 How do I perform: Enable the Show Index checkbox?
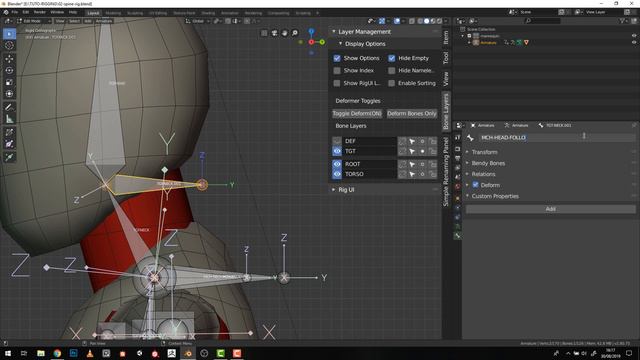(x=337, y=71)
